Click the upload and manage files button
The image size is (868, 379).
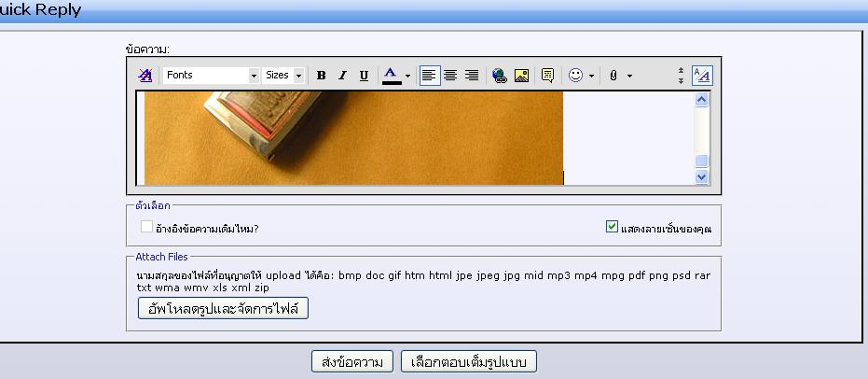[x=223, y=308]
